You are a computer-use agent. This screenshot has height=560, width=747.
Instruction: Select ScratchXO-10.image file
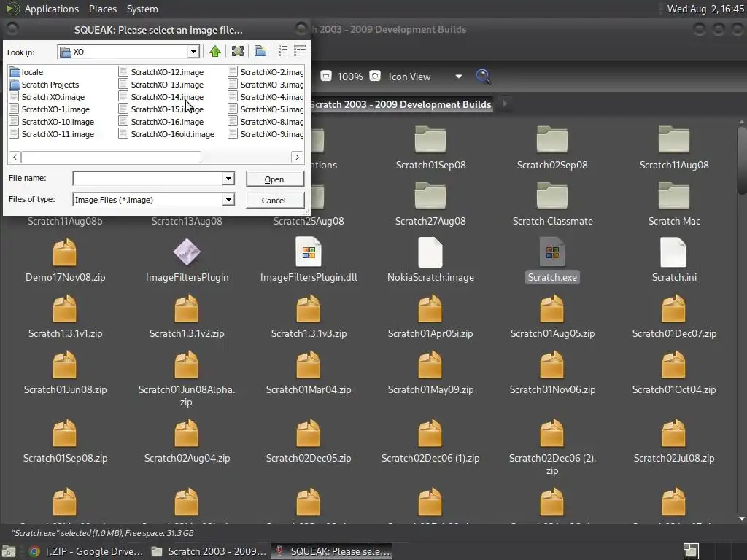coord(52,122)
